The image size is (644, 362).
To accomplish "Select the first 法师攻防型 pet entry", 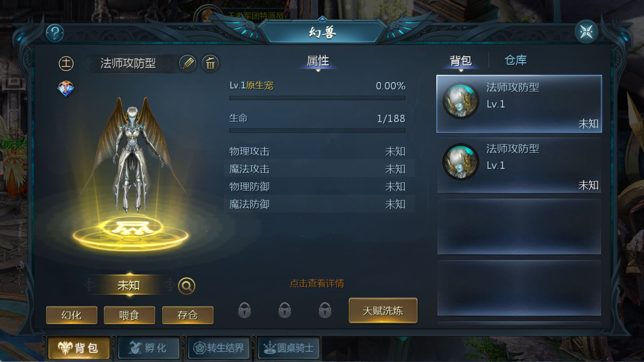I will [x=519, y=104].
